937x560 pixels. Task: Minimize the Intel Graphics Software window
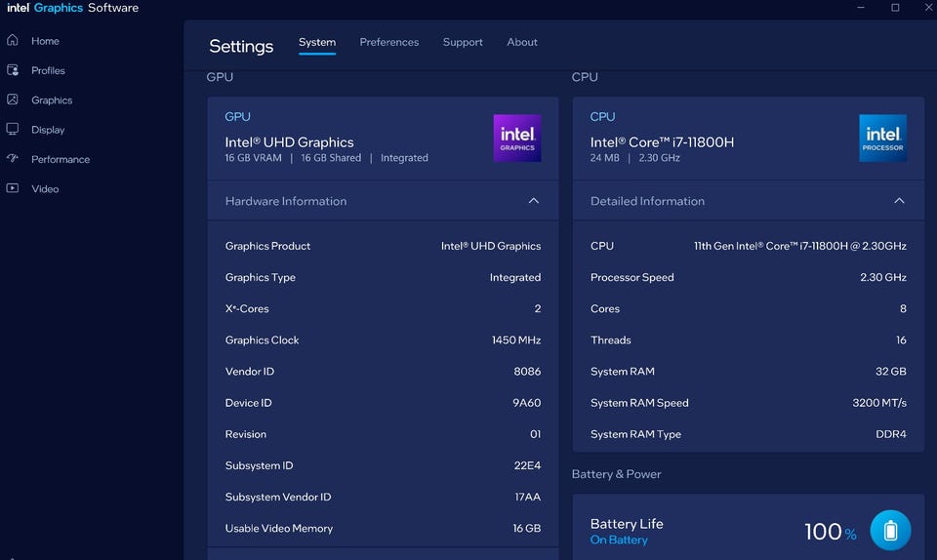pyautogui.click(x=861, y=7)
